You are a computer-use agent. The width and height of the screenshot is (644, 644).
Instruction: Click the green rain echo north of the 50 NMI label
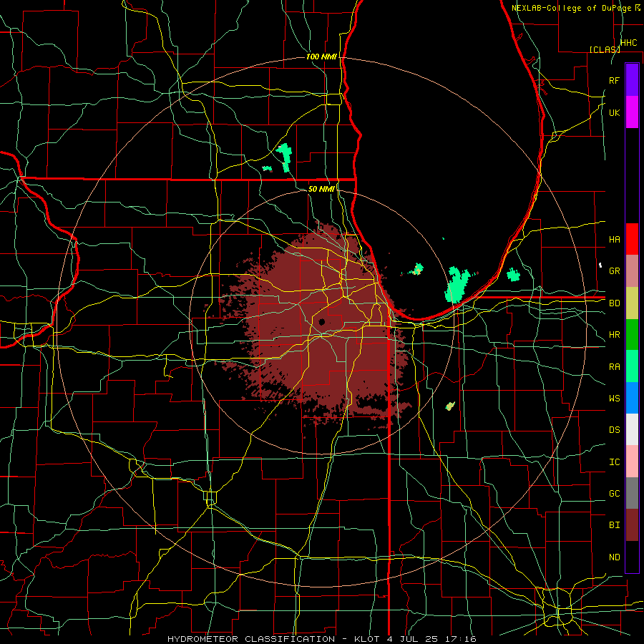pyautogui.click(x=284, y=156)
